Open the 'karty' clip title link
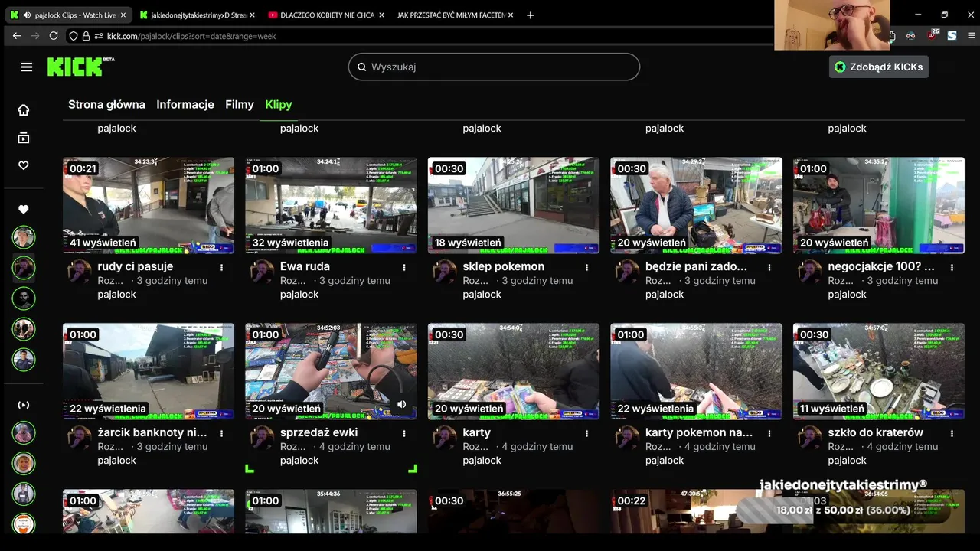The image size is (980, 551). (476, 432)
